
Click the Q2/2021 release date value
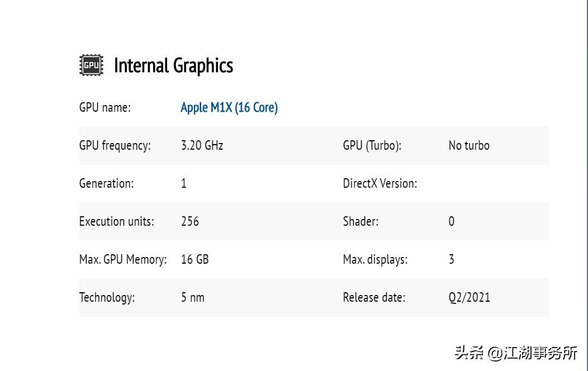(469, 298)
